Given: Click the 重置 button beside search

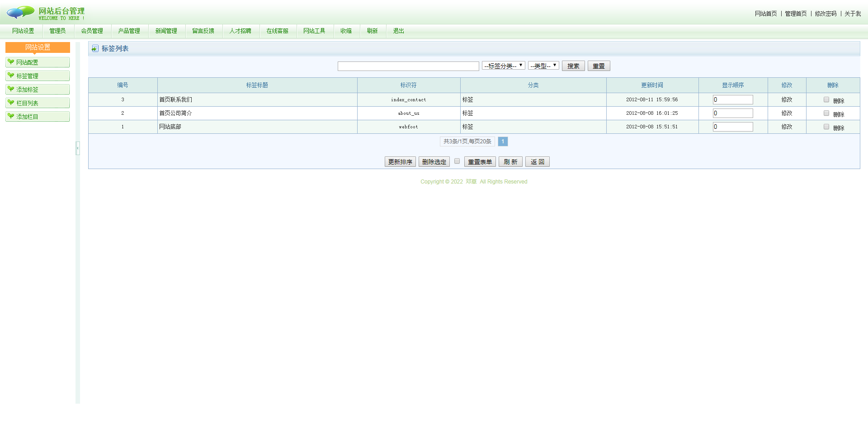Looking at the screenshot, I should [x=599, y=66].
